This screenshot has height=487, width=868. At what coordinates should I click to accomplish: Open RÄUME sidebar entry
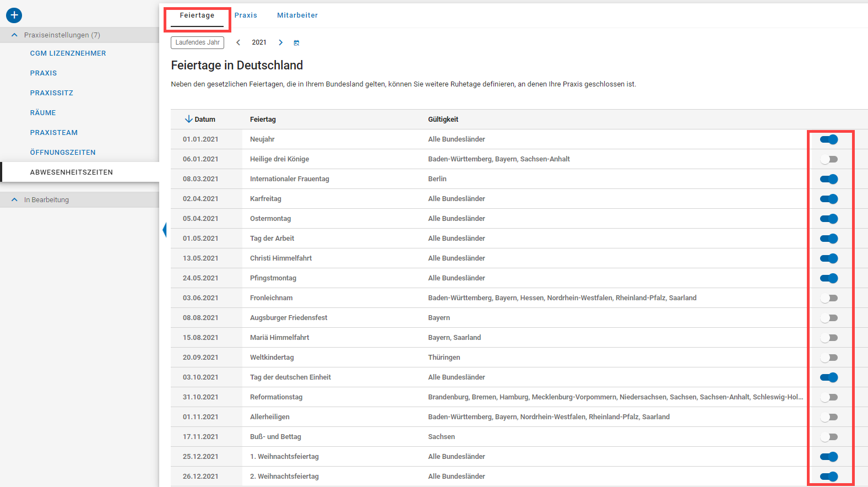(x=43, y=113)
